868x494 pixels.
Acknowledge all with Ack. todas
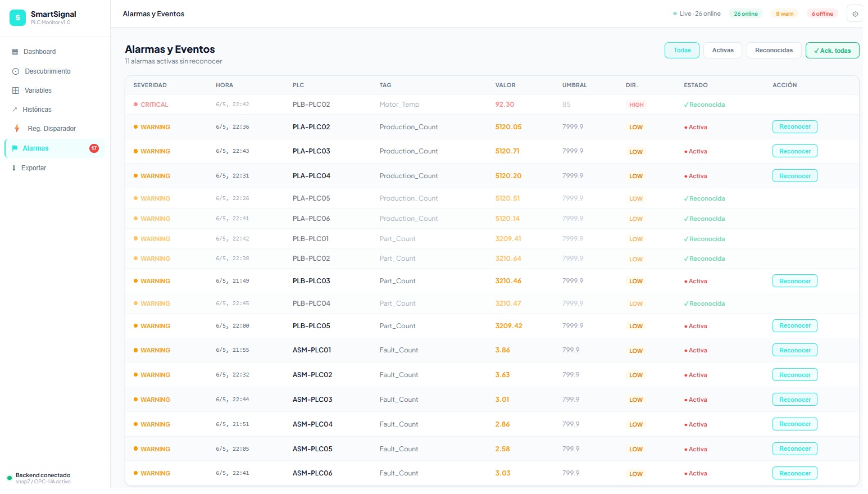(x=833, y=51)
